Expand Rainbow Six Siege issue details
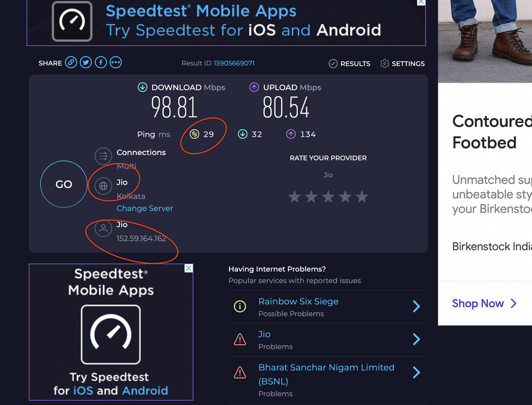 coord(416,306)
